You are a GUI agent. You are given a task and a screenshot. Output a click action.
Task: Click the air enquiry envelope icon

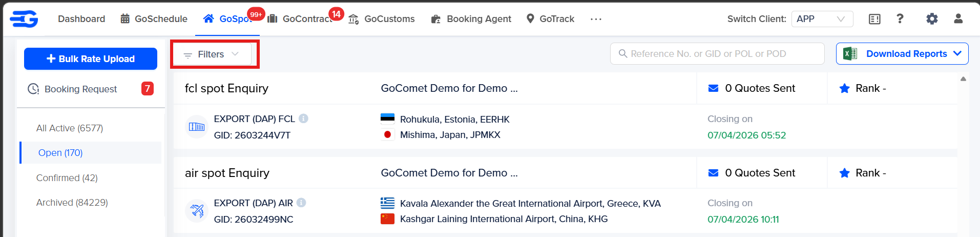(x=713, y=173)
